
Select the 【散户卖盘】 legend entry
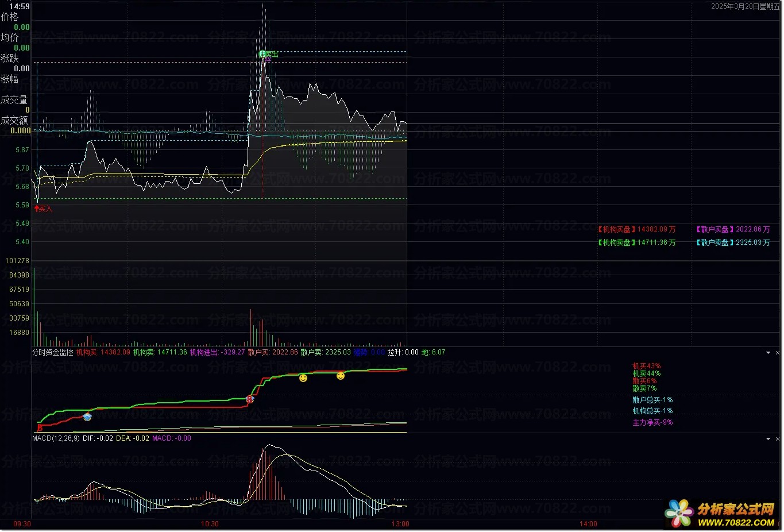click(715, 242)
